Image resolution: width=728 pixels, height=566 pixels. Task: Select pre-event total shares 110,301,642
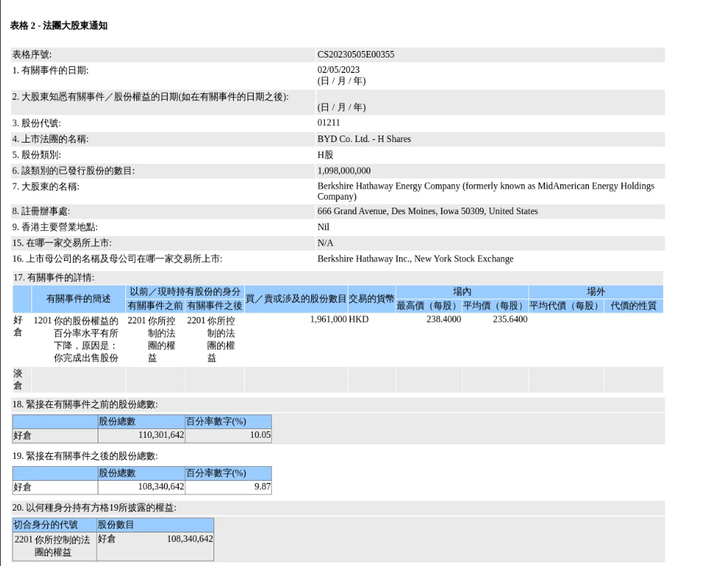(x=161, y=435)
